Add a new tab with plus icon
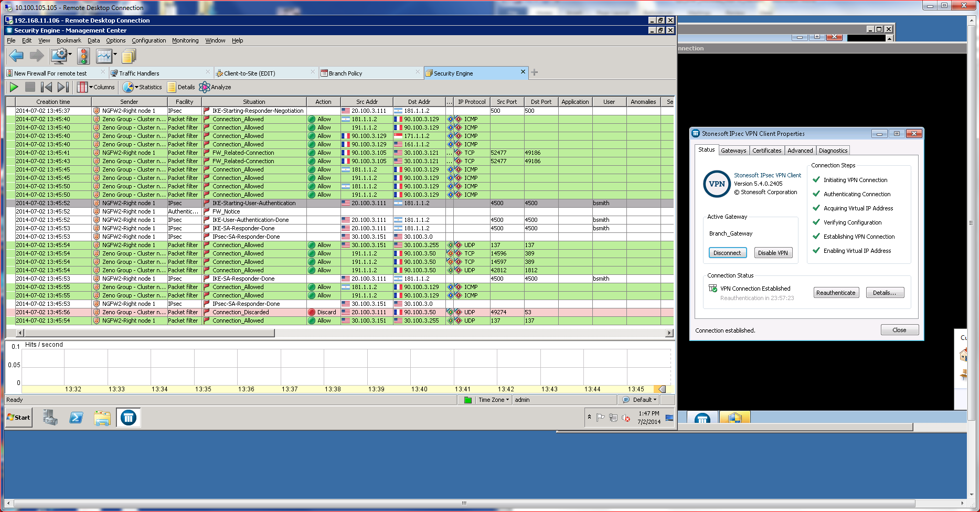The width and height of the screenshot is (980, 512). tap(535, 72)
